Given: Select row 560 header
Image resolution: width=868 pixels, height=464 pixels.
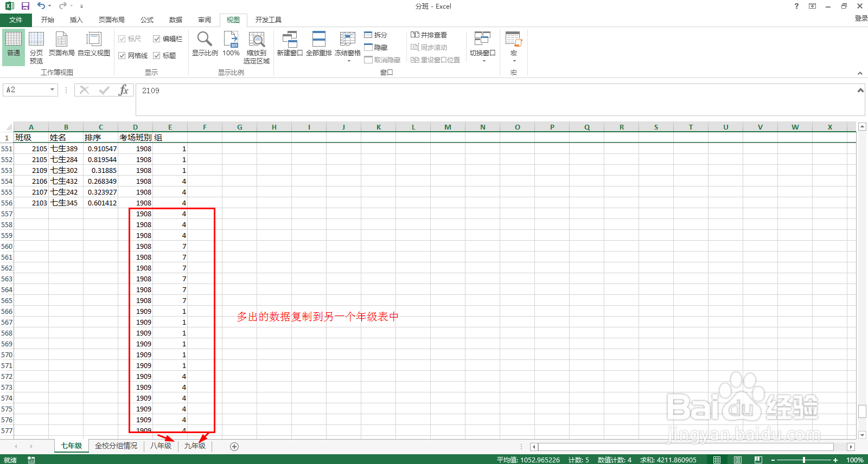Looking at the screenshot, I should [x=7, y=246].
